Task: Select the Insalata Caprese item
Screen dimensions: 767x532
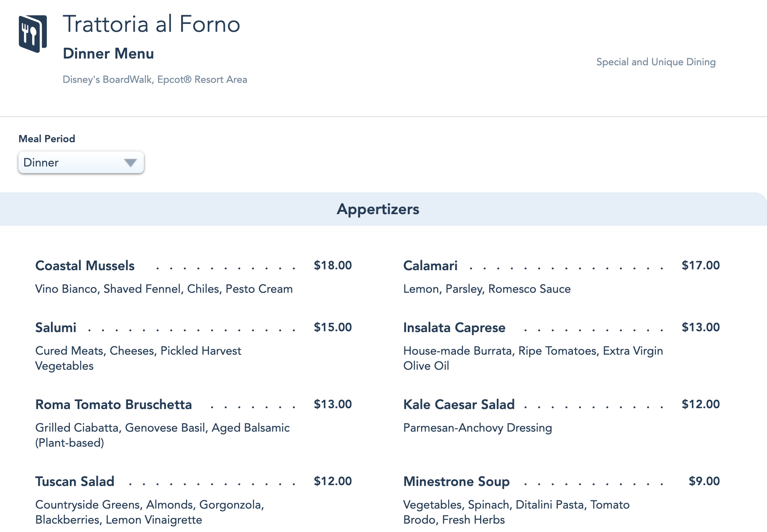Action: (x=454, y=327)
